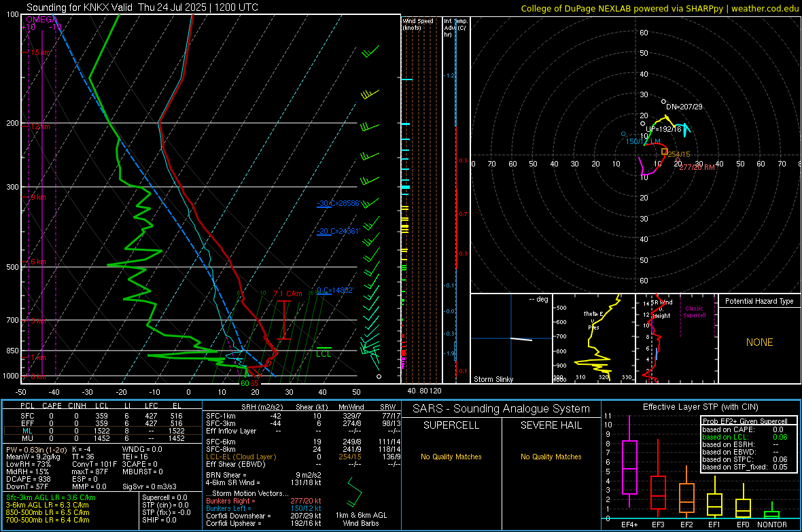Click the 'Effective Layer STP (with CIN)' title

click(x=700, y=407)
